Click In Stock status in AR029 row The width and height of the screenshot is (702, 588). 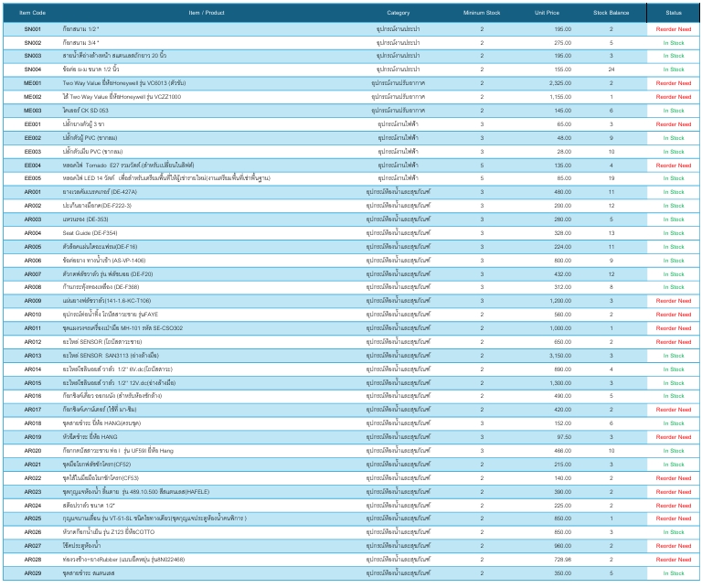point(674,573)
